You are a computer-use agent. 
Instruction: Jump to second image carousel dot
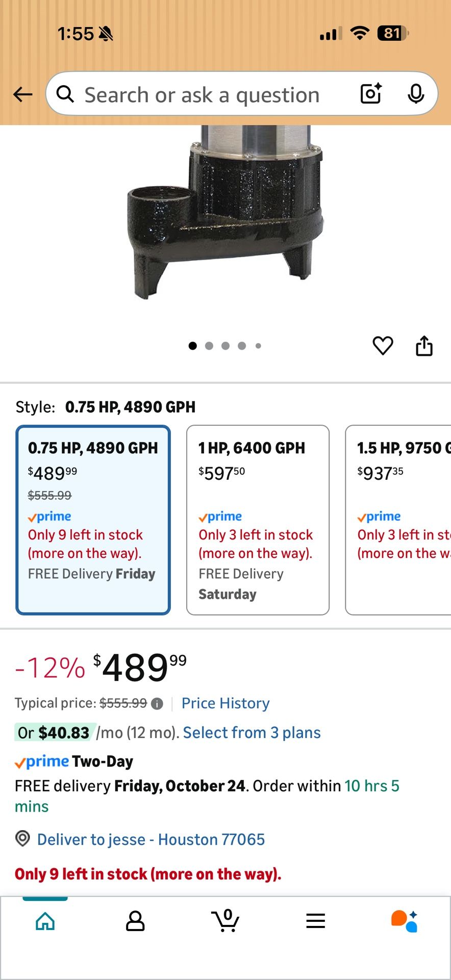(x=209, y=346)
